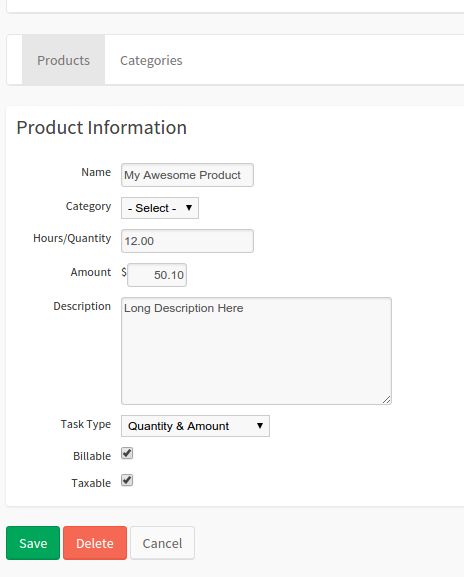Open the Category select dropdown
Image resolution: width=464 pixels, height=577 pixels.
tap(160, 208)
